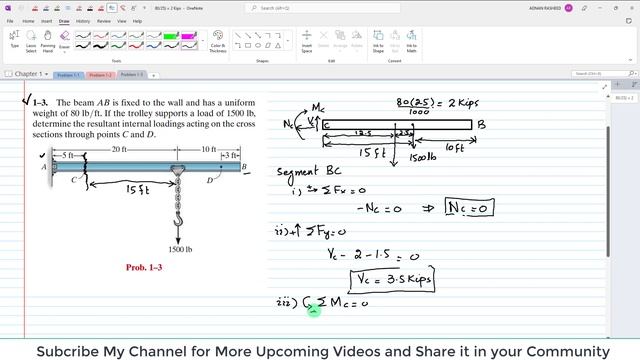
Task: Click the pen icon beside the avatar
Action: (x=584, y=8)
